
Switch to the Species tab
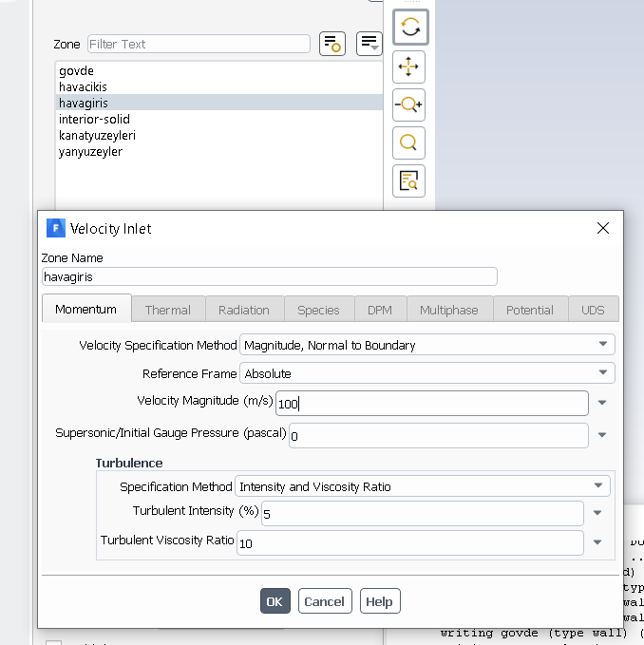click(319, 310)
